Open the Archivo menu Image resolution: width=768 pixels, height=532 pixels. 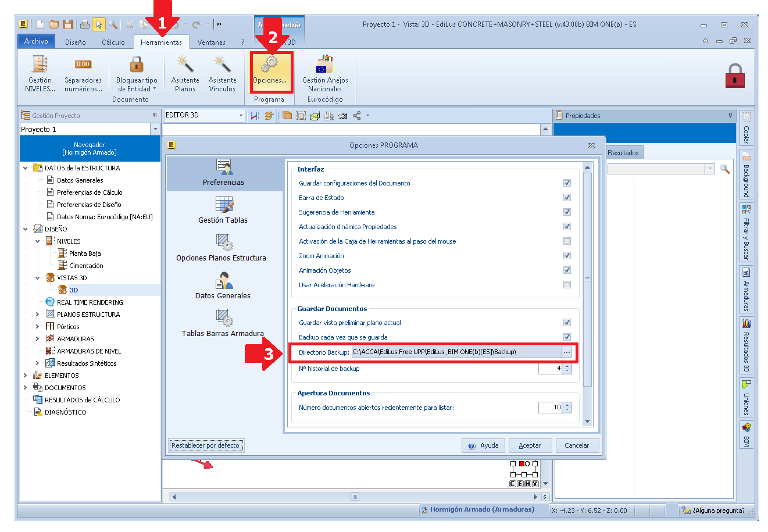[x=36, y=41]
